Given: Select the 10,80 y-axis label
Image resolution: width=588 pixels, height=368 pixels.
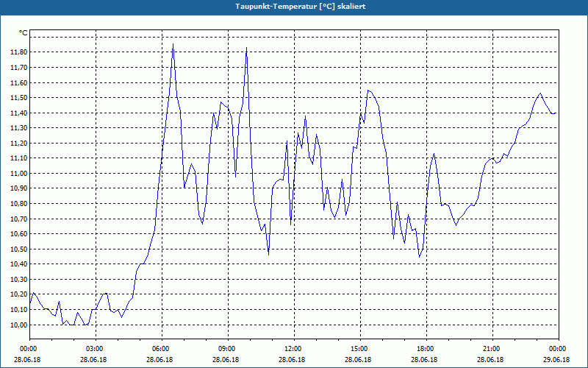Looking at the screenshot, I should click(x=19, y=204).
